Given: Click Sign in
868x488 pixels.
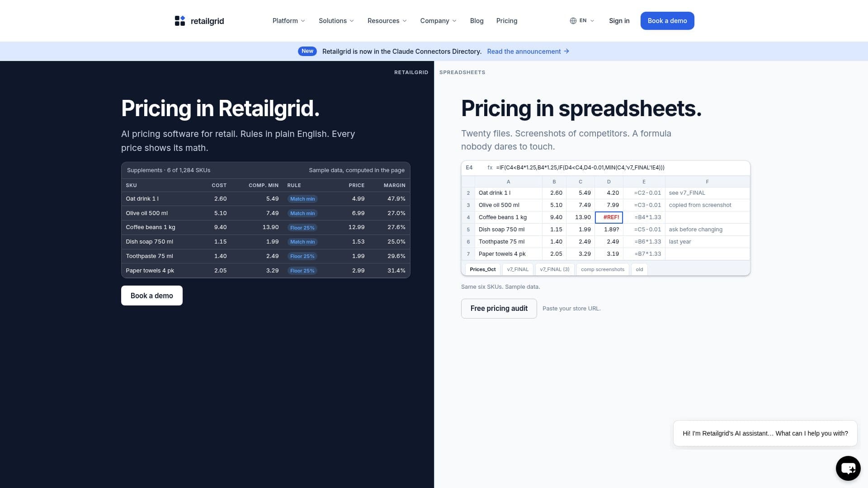Looking at the screenshot, I should coord(619,21).
